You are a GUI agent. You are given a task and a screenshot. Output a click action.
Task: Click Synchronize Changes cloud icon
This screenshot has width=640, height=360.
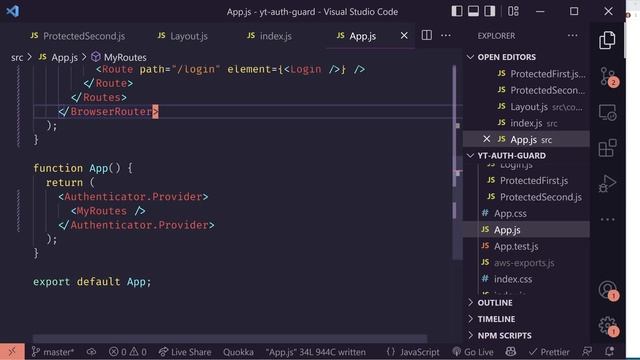[x=91, y=351]
